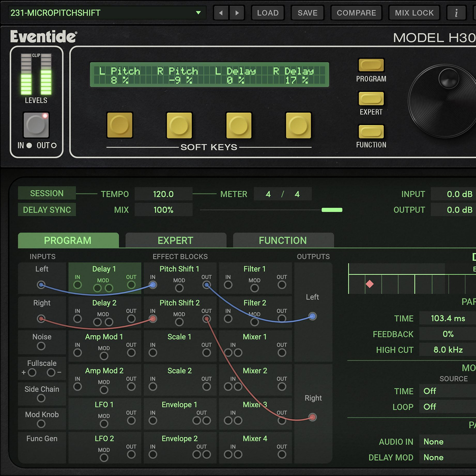Click the yellow FUNCTION hardware button
This screenshot has height=476, width=476.
pos(371,132)
